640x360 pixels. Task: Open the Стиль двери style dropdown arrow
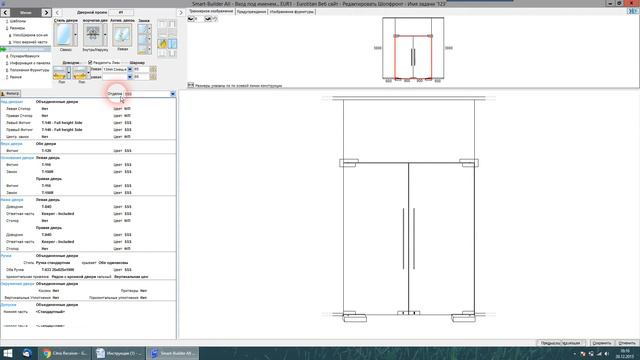(75, 35)
